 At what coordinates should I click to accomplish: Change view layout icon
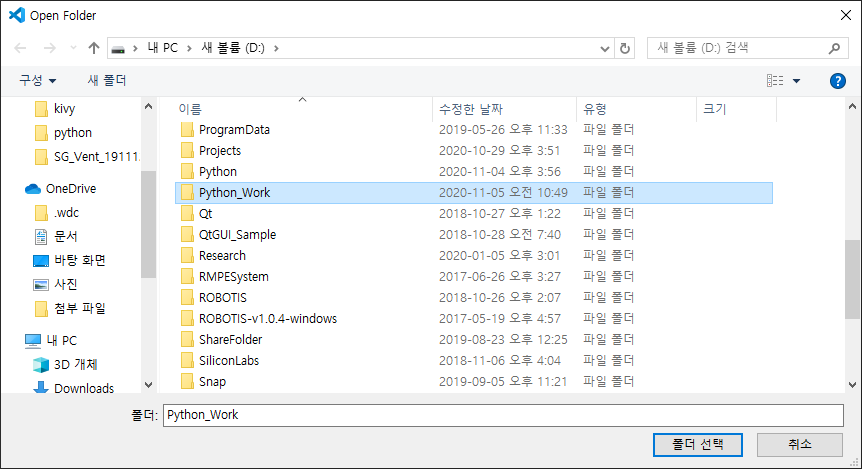click(775, 81)
